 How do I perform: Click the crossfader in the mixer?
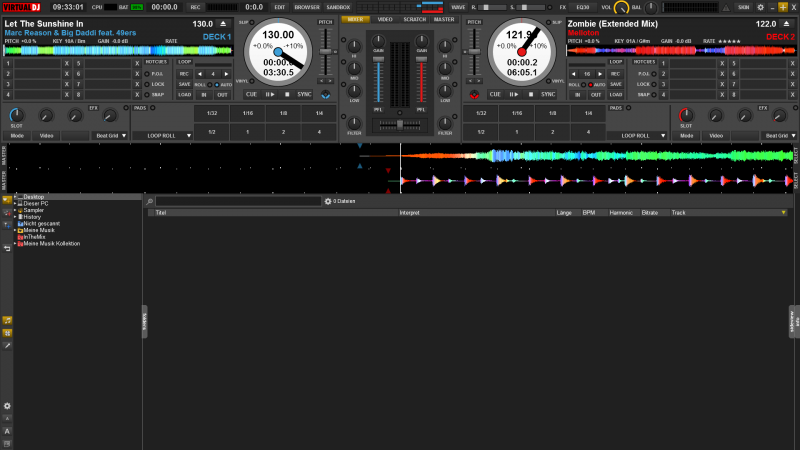point(400,124)
